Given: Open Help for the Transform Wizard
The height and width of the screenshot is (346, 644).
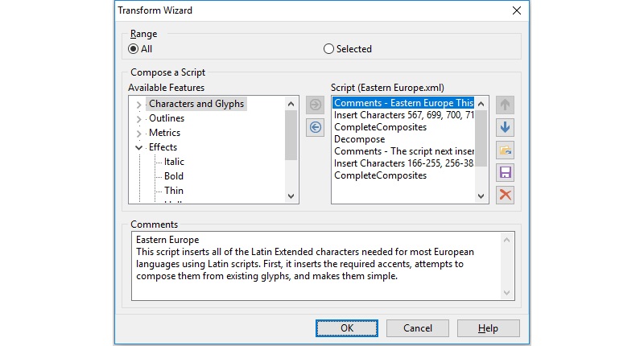Looking at the screenshot, I should [x=489, y=328].
